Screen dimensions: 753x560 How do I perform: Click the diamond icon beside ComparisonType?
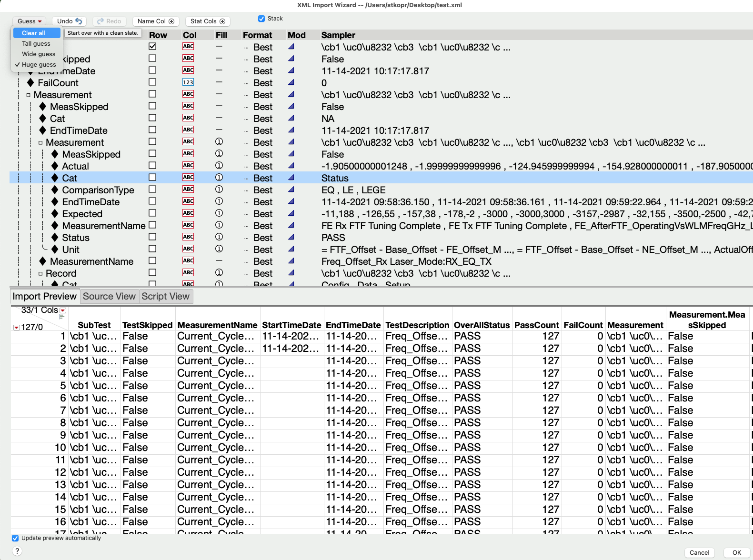point(55,190)
